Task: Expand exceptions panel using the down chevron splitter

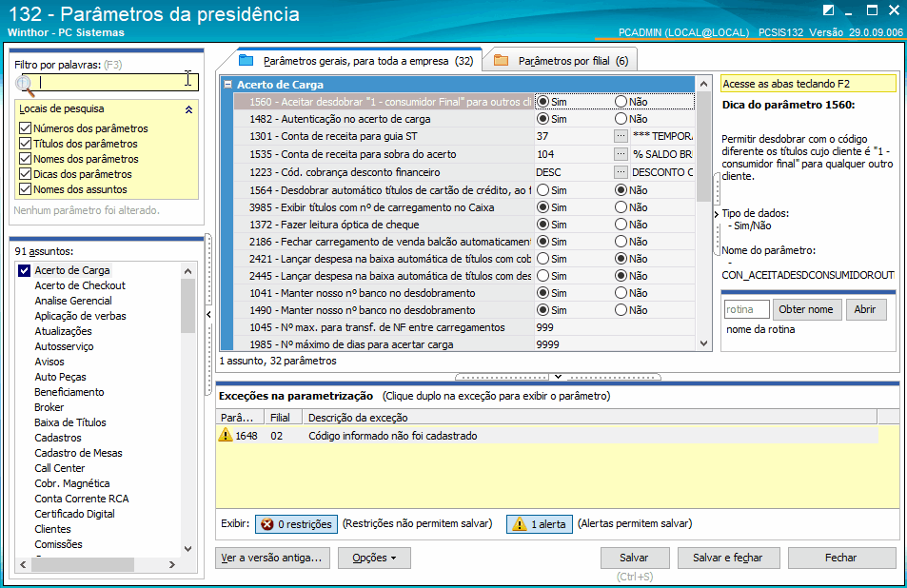Action: (559, 377)
